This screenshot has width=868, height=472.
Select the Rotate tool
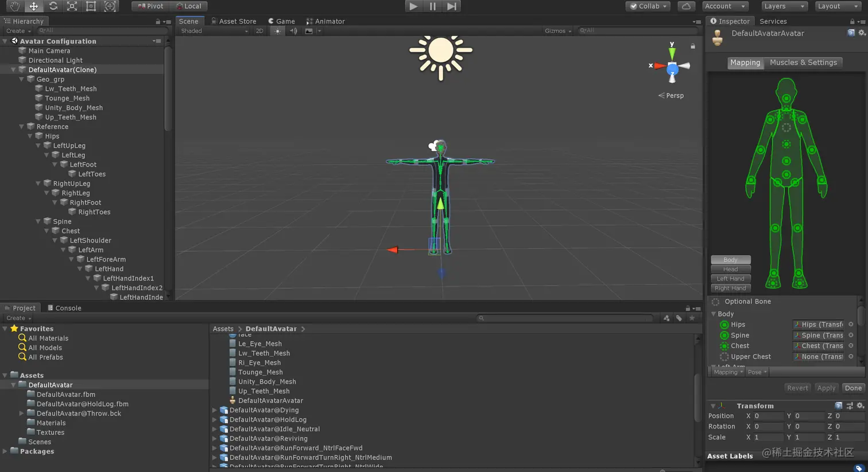[x=53, y=6]
